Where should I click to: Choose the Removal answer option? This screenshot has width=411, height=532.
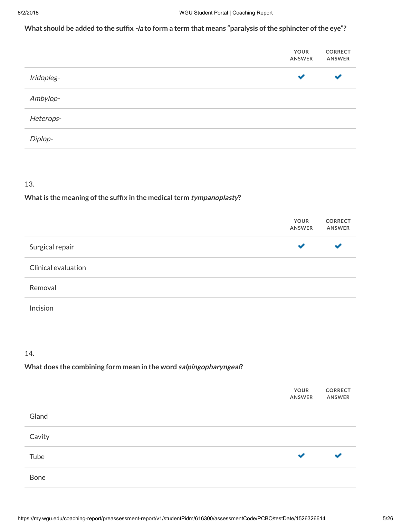[190, 288]
